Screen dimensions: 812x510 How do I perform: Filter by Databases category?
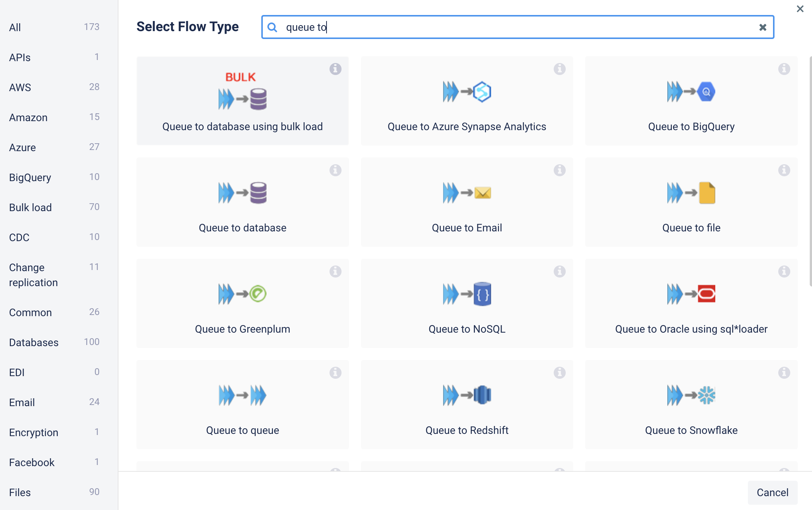(34, 342)
